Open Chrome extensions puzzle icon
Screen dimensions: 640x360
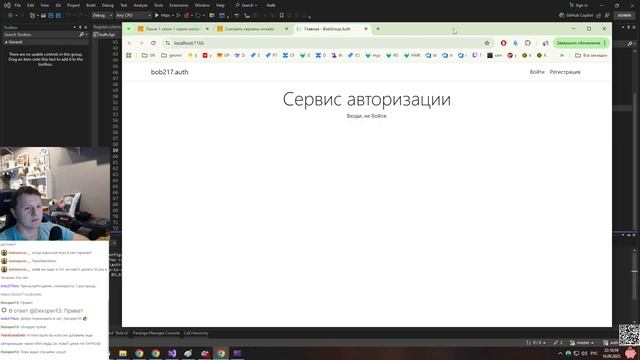click(x=527, y=43)
